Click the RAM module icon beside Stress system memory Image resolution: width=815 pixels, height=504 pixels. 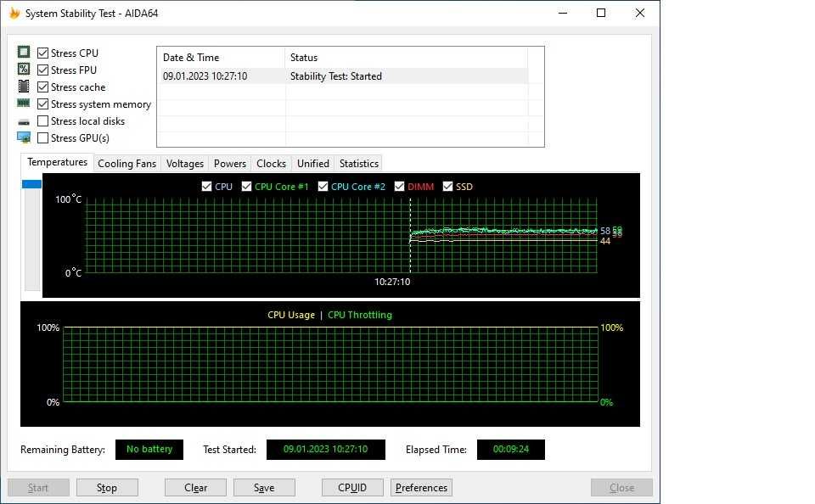pos(24,103)
